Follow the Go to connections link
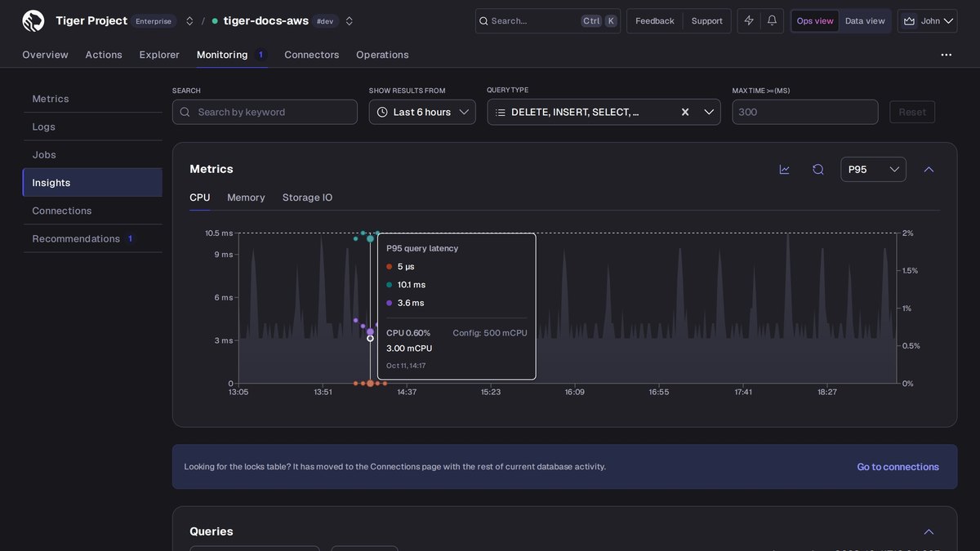This screenshot has width=980, height=551. [898, 467]
